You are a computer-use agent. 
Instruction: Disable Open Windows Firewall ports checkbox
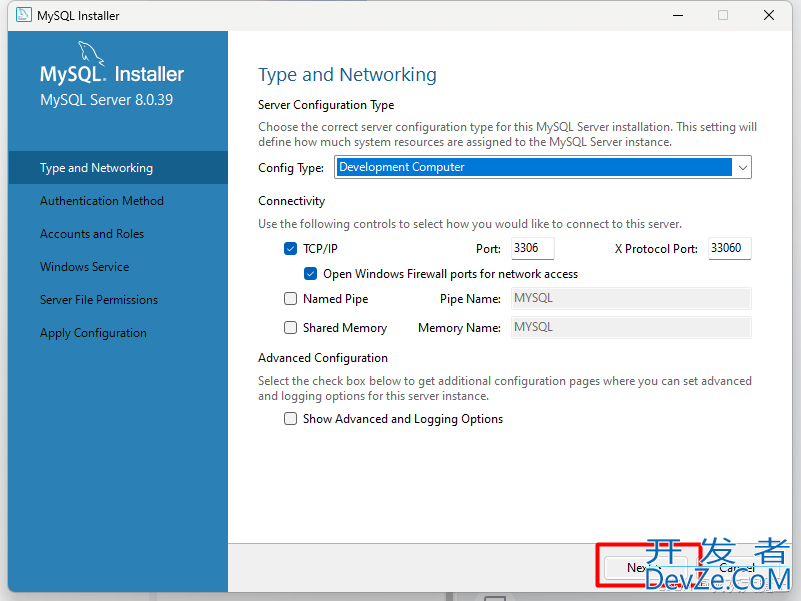[x=311, y=274]
